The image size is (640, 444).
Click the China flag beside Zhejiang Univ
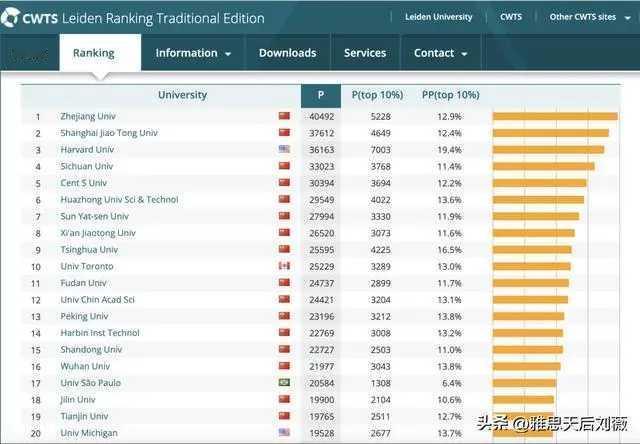[284, 116]
